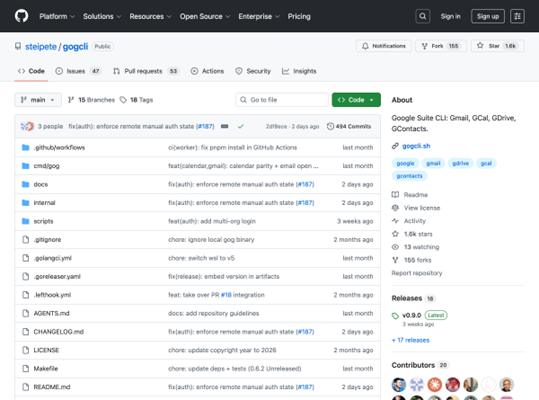Click the gmail topic tag
This screenshot has width=539, height=400.
point(433,163)
